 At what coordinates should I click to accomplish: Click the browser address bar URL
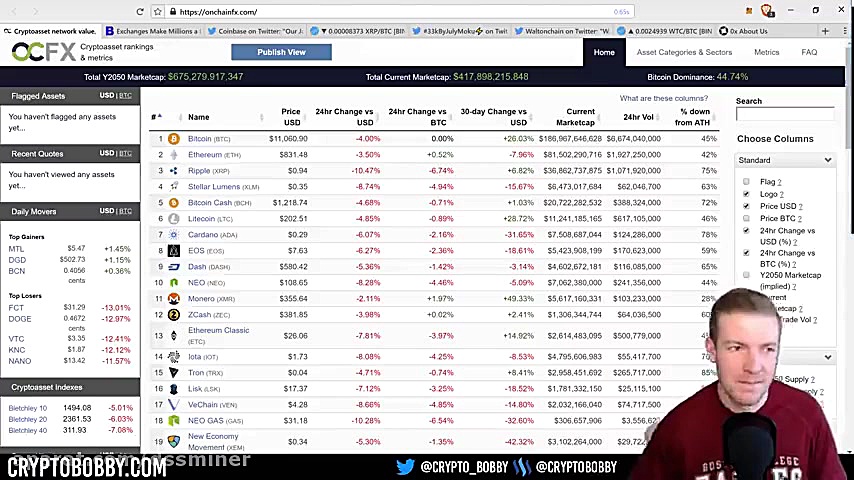click(x=218, y=11)
